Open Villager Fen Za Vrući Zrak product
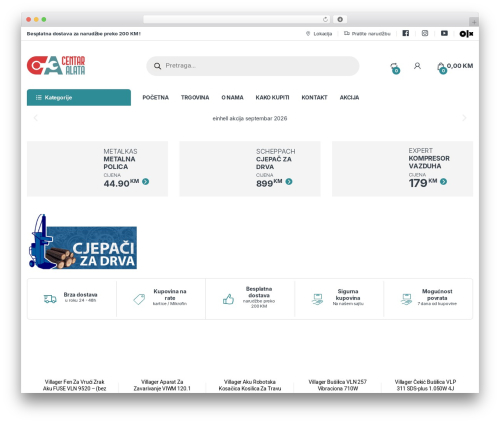500x423 pixels. click(x=74, y=385)
